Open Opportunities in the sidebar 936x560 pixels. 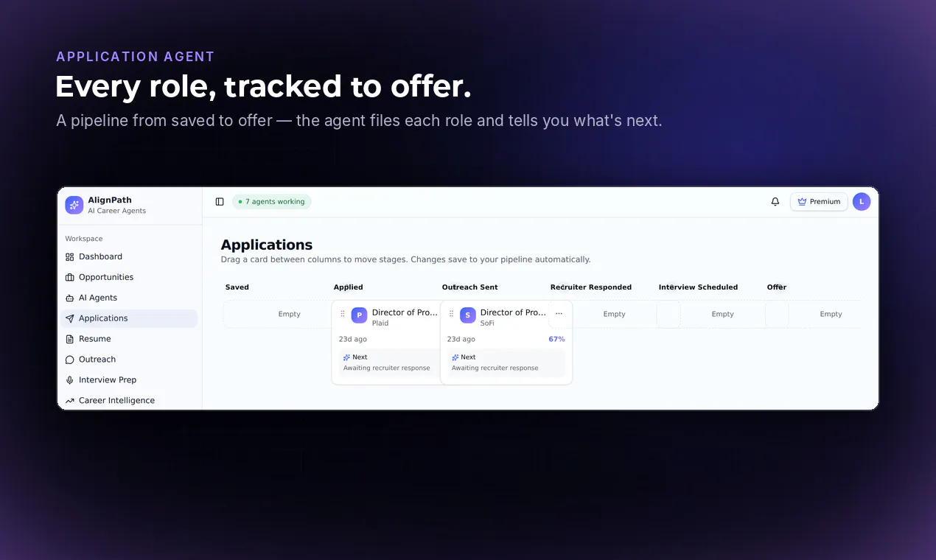(129, 277)
